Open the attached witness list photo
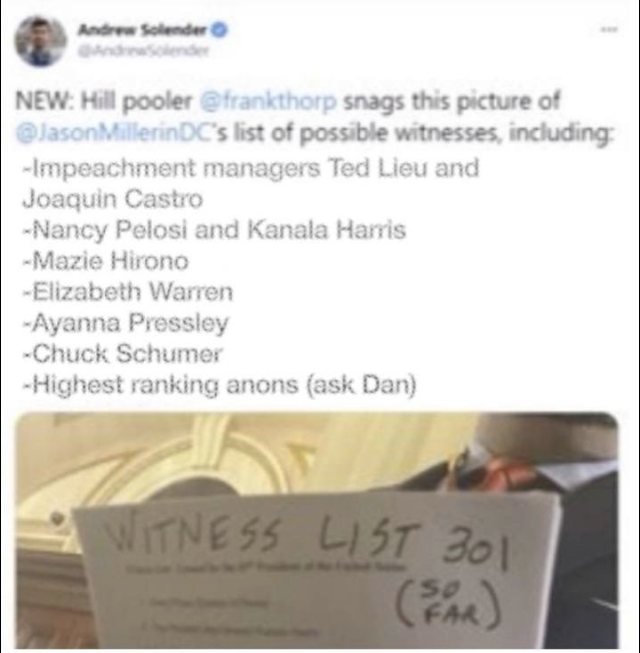Image resolution: width=640 pixels, height=653 pixels. [x=316, y=530]
